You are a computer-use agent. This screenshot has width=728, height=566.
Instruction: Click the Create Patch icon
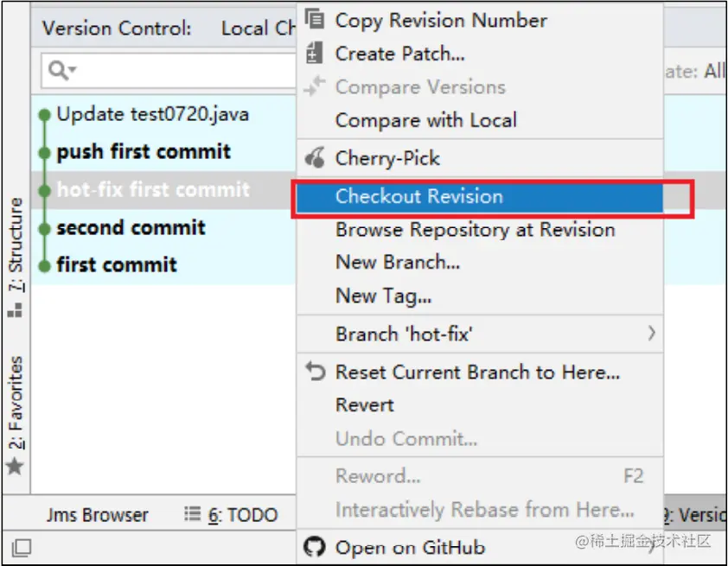(314, 53)
